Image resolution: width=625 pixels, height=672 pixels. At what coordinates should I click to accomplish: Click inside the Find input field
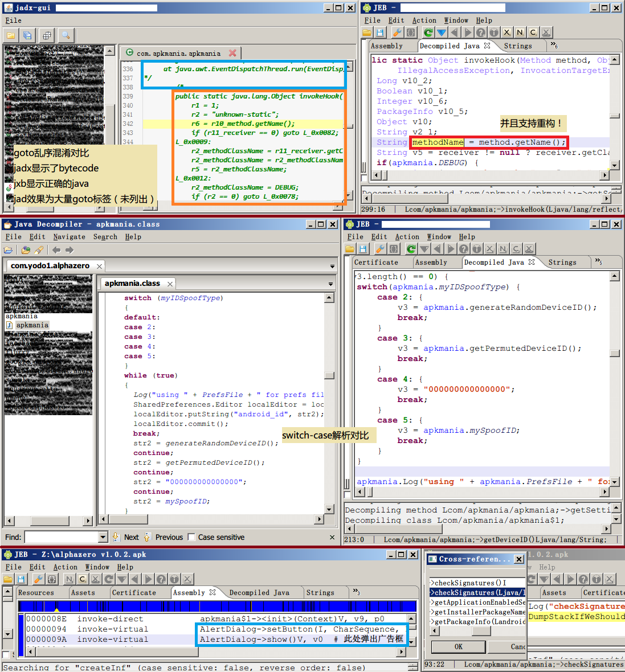[62, 537]
